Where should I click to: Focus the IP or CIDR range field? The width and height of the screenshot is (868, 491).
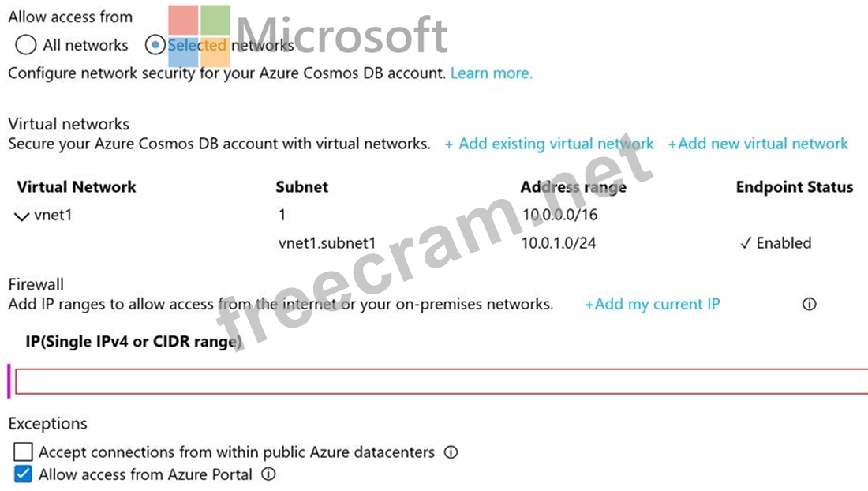439,382
